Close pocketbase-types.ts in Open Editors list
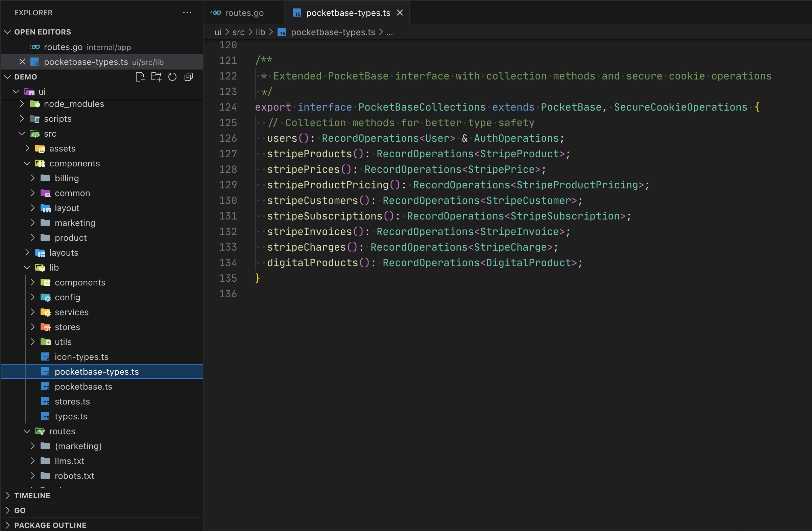Image resolution: width=812 pixels, height=531 pixels. click(x=22, y=62)
